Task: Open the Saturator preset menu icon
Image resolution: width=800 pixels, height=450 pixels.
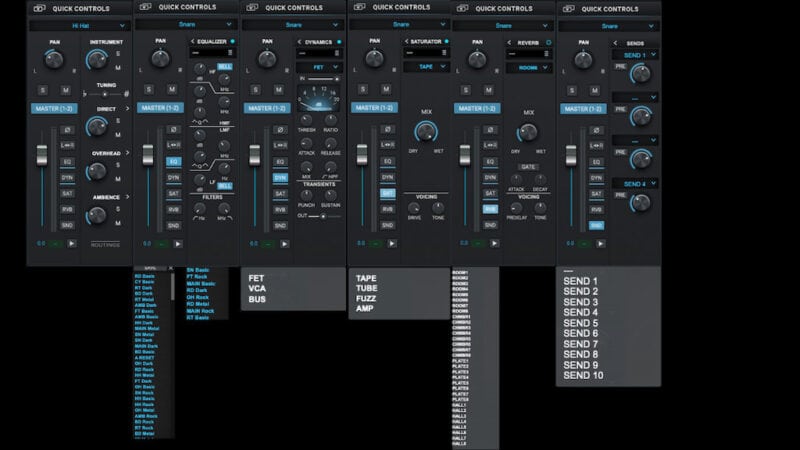Action: point(444,53)
